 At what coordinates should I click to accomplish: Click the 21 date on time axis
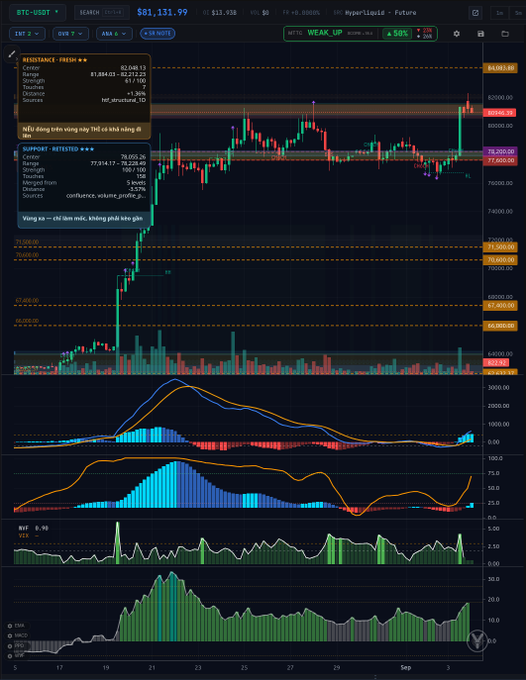click(152, 667)
